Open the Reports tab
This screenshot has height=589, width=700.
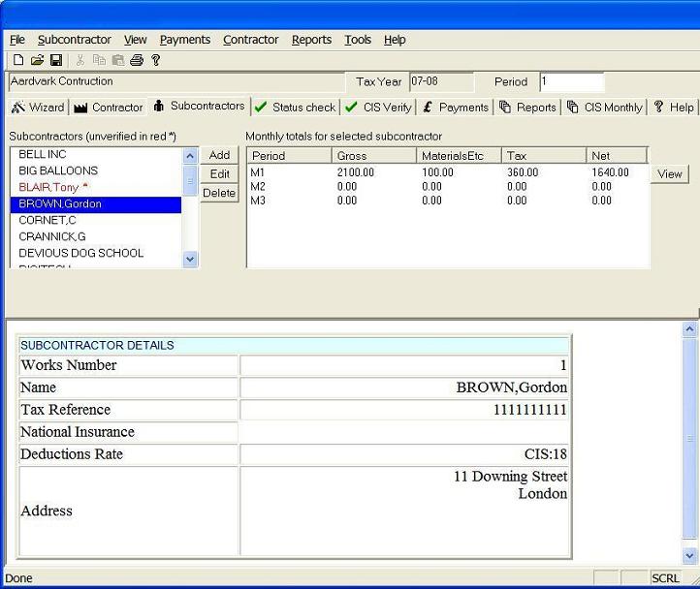pyautogui.click(x=527, y=108)
